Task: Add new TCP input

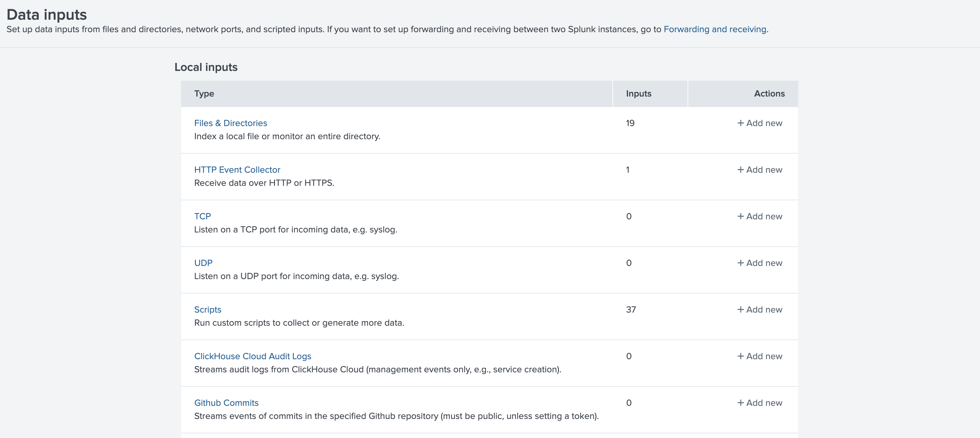Action: [x=759, y=216]
